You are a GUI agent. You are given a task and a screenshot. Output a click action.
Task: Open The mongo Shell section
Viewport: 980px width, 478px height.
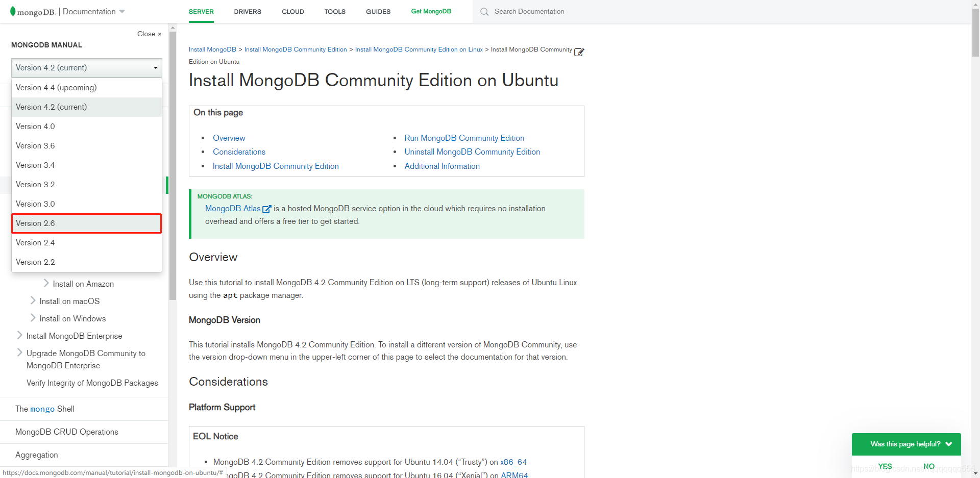point(45,409)
